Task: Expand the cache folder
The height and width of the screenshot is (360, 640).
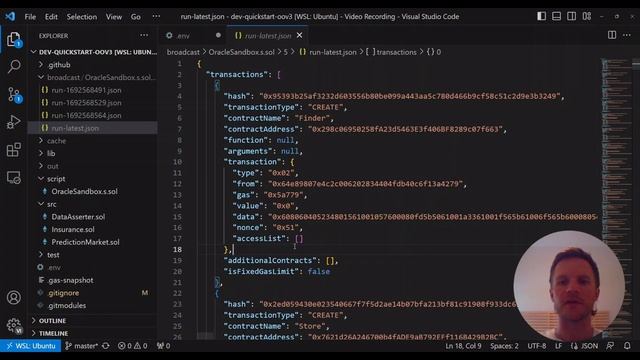Action: (x=94, y=141)
